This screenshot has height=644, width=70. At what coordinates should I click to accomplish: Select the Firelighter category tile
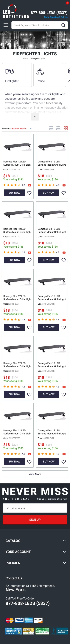17,75
